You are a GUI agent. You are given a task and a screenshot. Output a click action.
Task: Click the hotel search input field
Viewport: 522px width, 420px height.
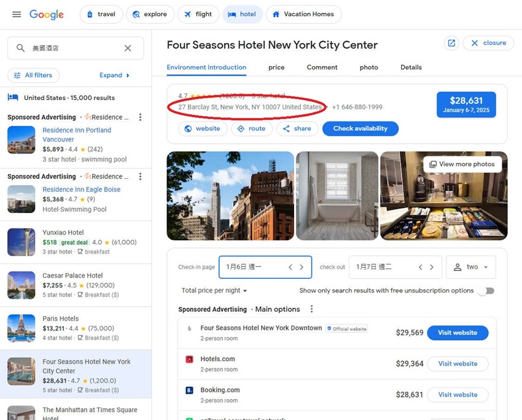(x=76, y=49)
